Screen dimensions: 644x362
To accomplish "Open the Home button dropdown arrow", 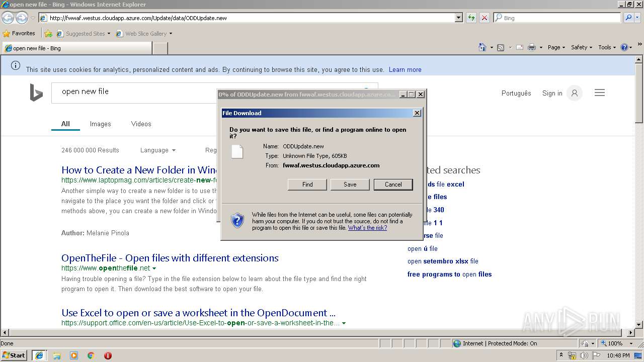I will 492,47.
